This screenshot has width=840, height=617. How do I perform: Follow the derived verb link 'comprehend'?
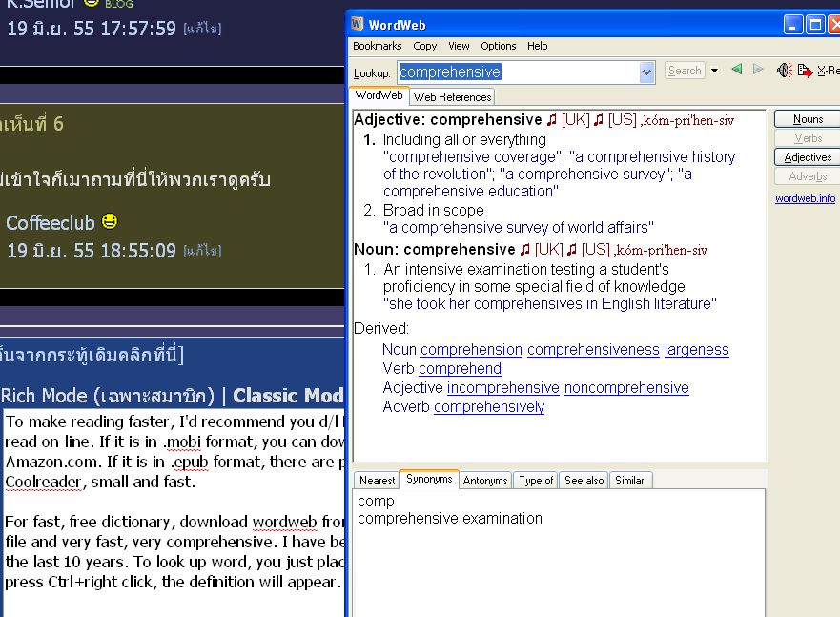[461, 368]
